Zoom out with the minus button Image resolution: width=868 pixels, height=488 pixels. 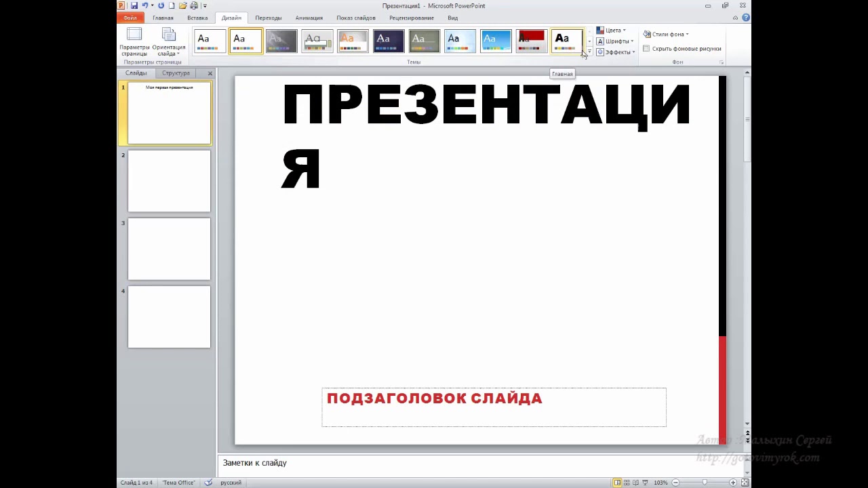coord(675,483)
